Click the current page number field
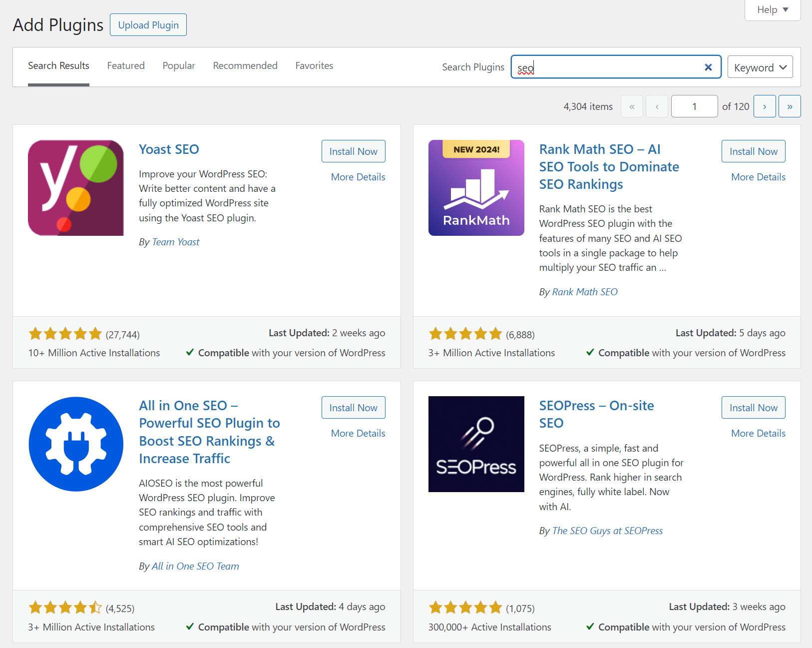 [x=694, y=106]
